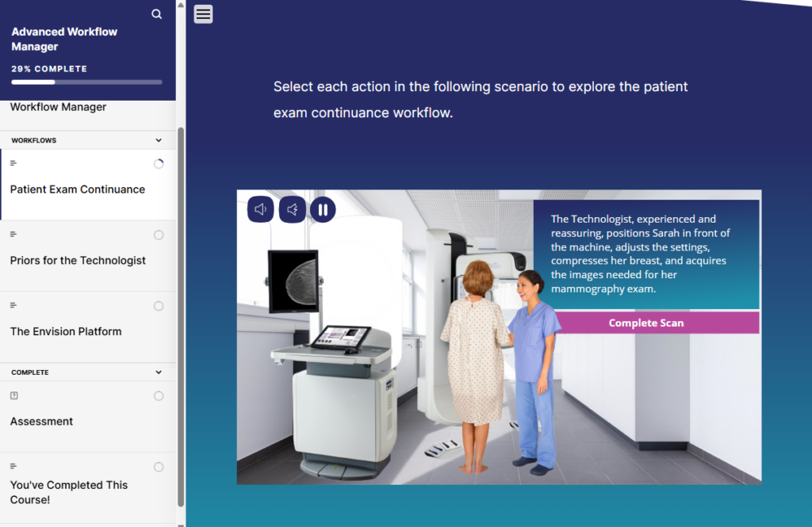The height and width of the screenshot is (527, 812).
Task: Click the WORKFLOWS section header label
Action: click(33, 140)
